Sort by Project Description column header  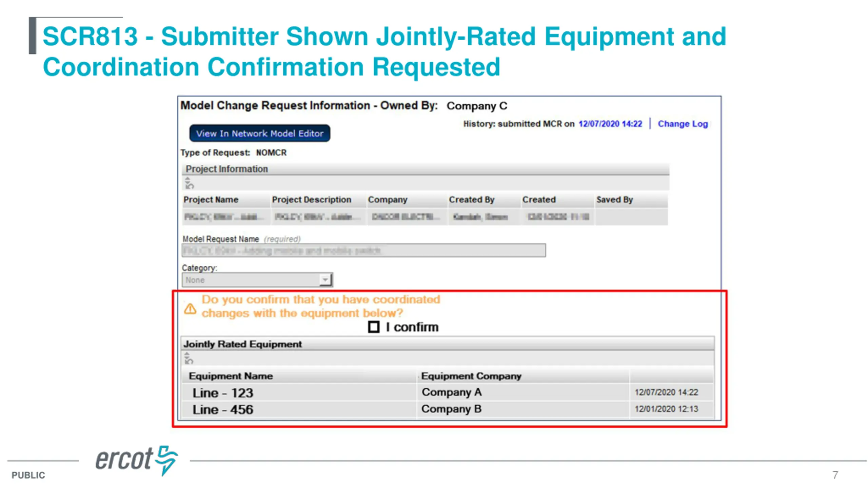point(319,200)
